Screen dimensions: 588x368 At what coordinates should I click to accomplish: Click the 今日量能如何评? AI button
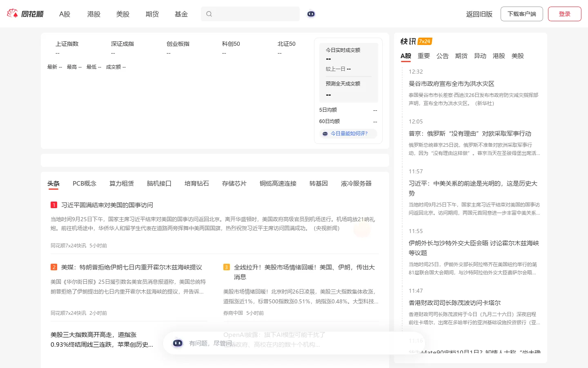tap(348, 134)
